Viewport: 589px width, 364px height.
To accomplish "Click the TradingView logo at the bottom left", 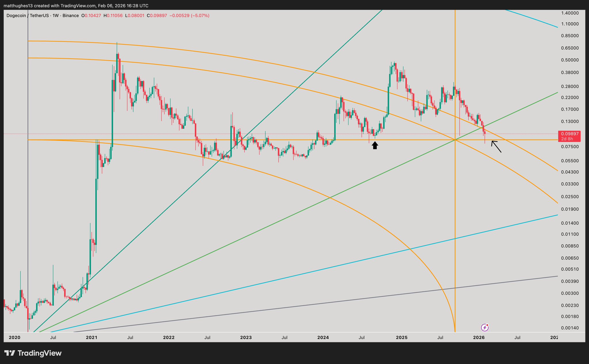I will [33, 353].
